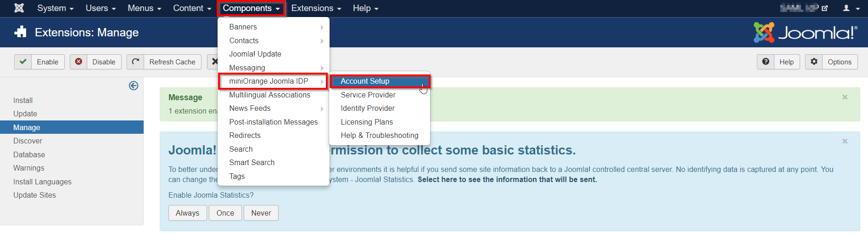Open the Help dropdown in top bar
Viewport: 868px width, 234px height.
pyautogui.click(x=365, y=8)
